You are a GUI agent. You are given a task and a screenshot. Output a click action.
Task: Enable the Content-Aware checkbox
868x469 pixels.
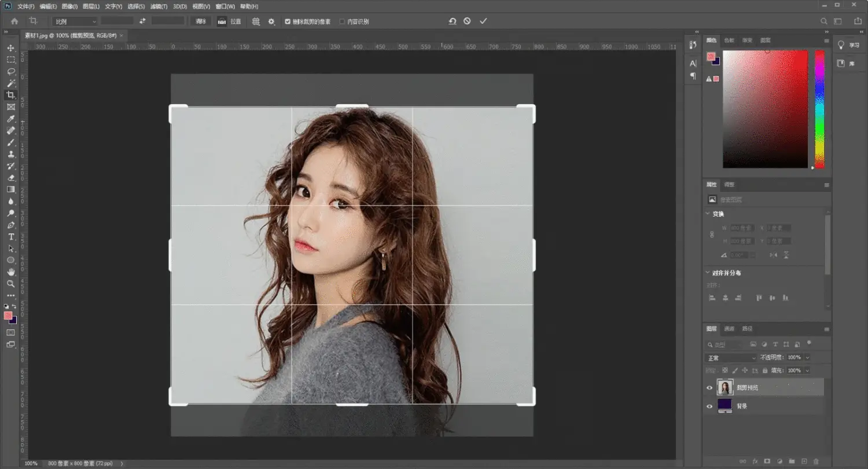point(342,21)
